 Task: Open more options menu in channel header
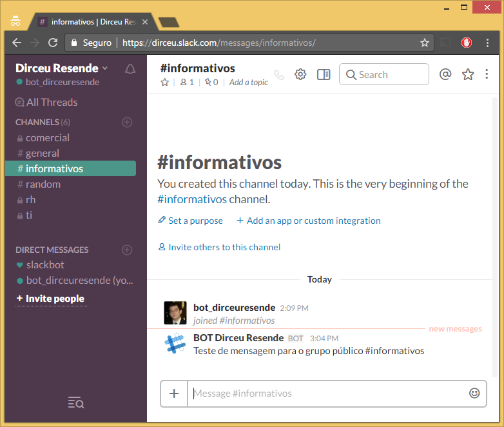487,74
